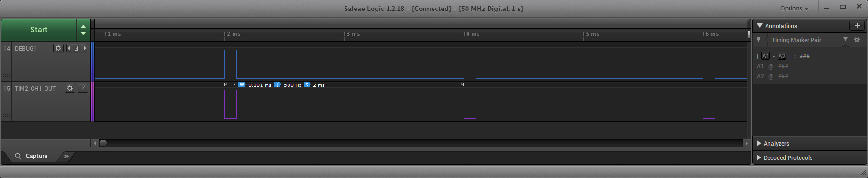The image size is (868, 178).
Task: Add a new annotation with plus button
Action: (x=857, y=26)
